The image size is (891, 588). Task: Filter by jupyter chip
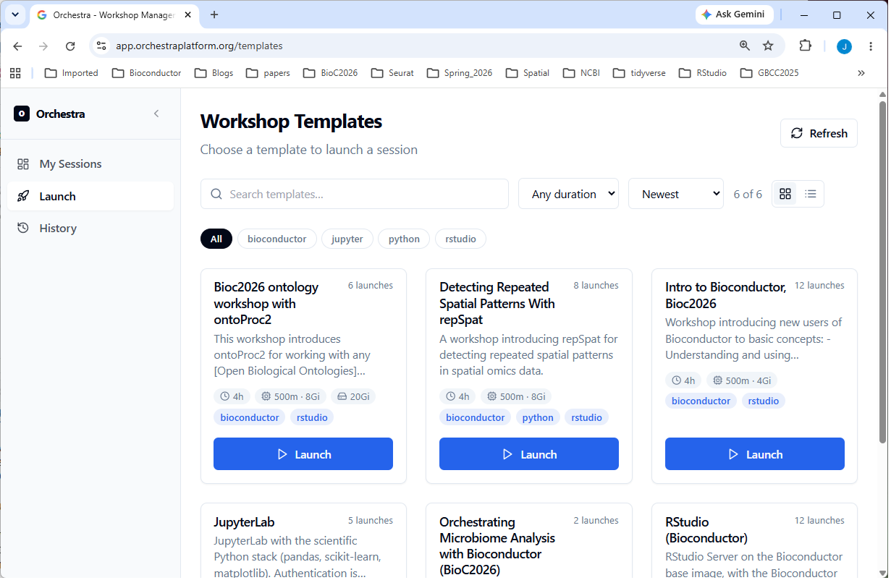[x=347, y=239]
